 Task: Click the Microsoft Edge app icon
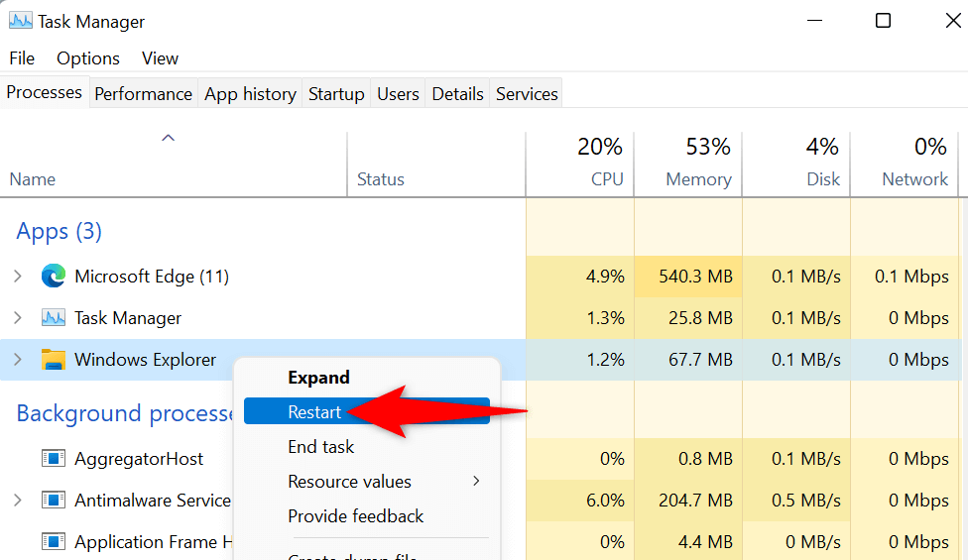coord(54,277)
